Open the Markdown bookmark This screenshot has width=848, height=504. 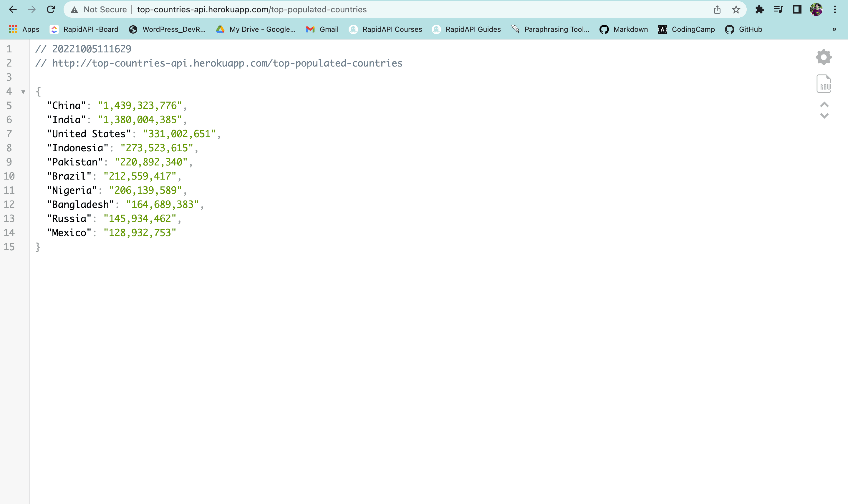pyautogui.click(x=624, y=29)
